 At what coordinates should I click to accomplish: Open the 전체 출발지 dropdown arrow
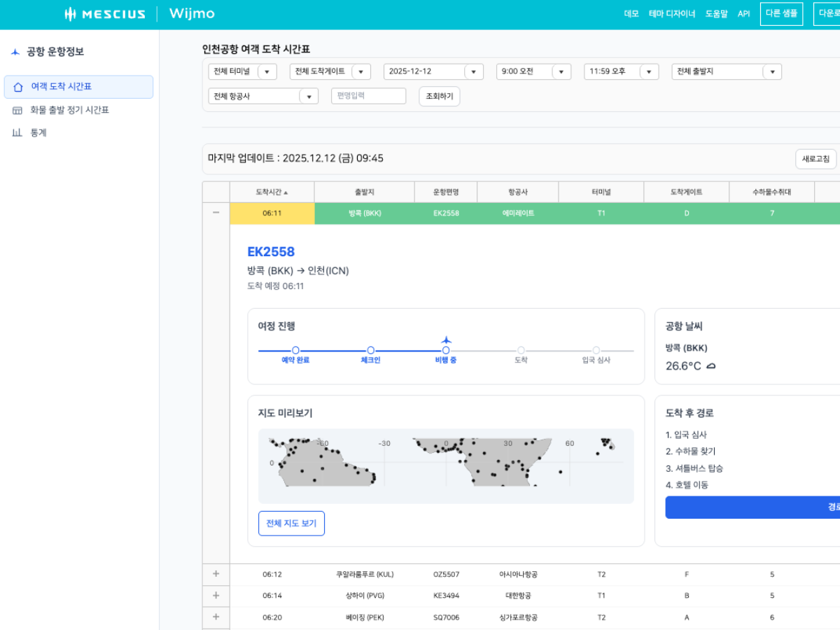(x=772, y=72)
